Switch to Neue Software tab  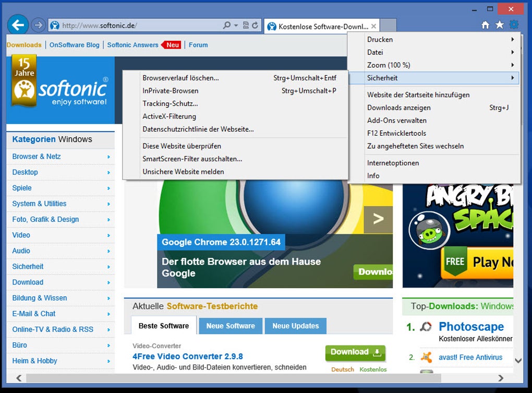(x=231, y=326)
